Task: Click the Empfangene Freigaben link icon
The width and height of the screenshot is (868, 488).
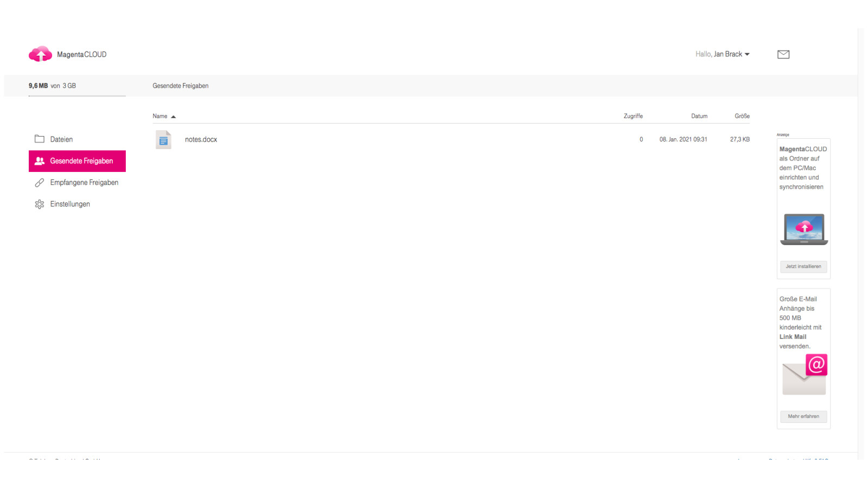Action: pyautogui.click(x=40, y=183)
